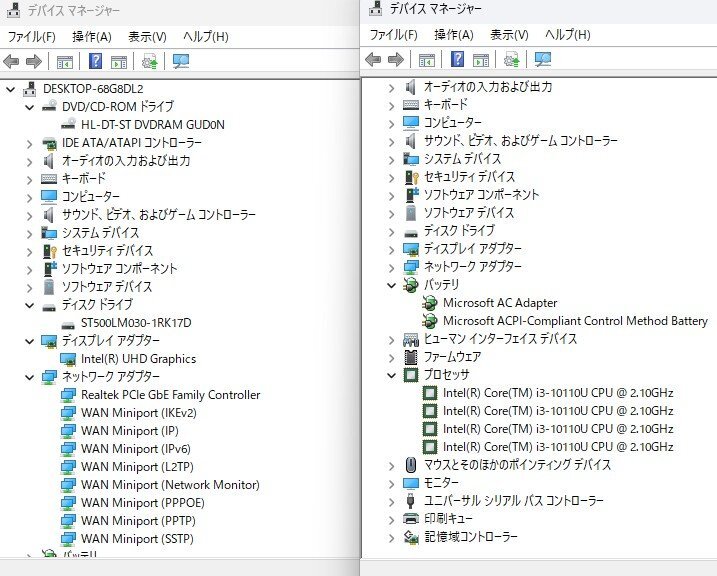Click the セキュリティ デバイス key icon in left window
Screen dimensions: 717x576
pyautogui.click(x=49, y=251)
